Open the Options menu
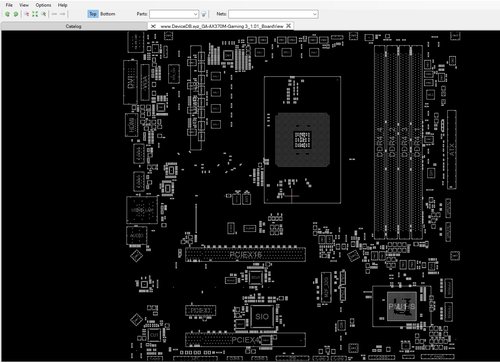Viewport: 500px width, 362px height. [43, 5]
